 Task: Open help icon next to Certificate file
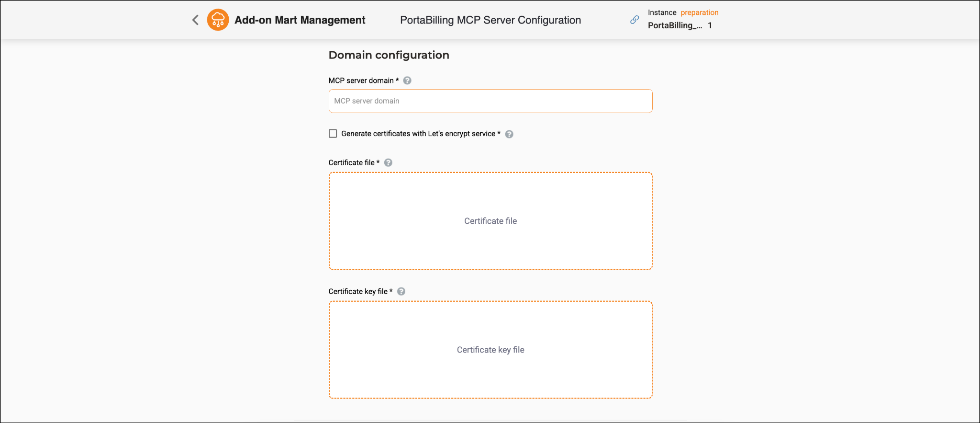point(388,162)
